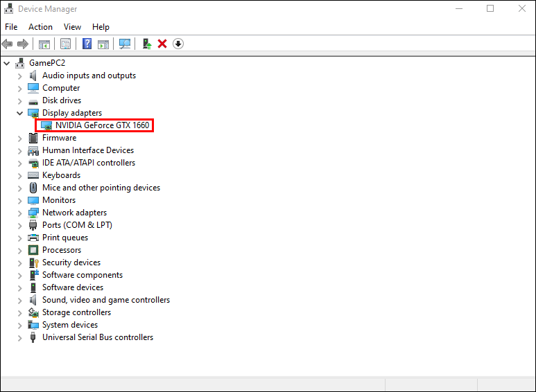Screen dimensions: 536x392
Task: Select NVIDIA GeForce GTX 1660 device
Action: click(x=102, y=125)
